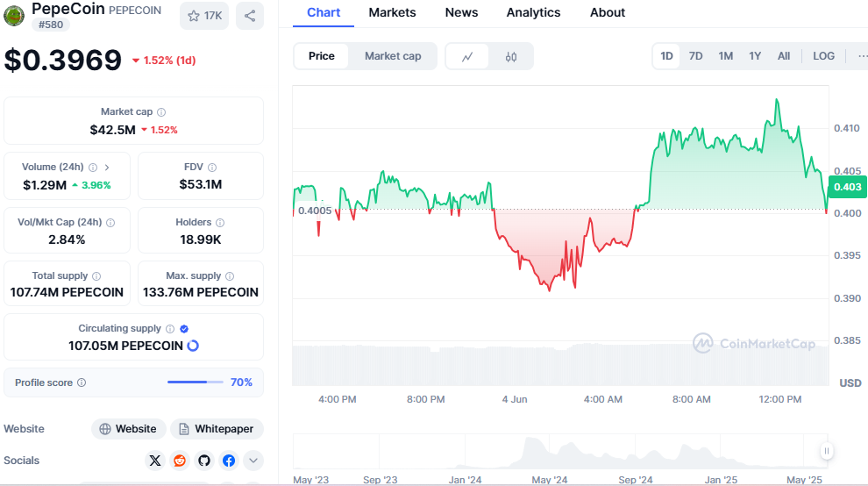The image size is (868, 486).
Task: Open Market cap info tooltip icon
Action: 161,112
